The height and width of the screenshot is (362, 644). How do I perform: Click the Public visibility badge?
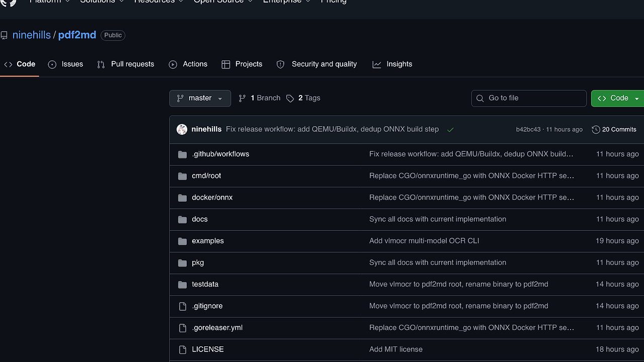point(113,35)
